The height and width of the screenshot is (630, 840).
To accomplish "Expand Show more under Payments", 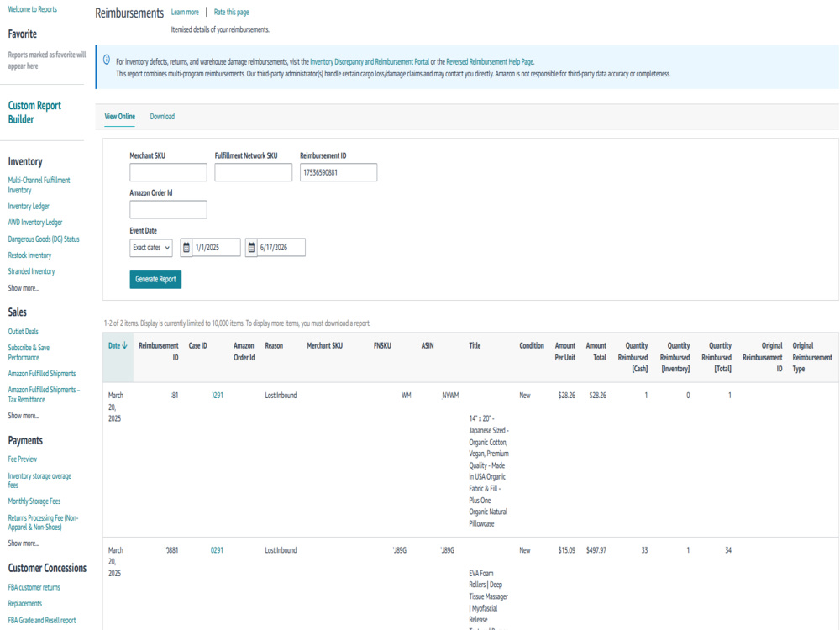I will pyautogui.click(x=24, y=543).
